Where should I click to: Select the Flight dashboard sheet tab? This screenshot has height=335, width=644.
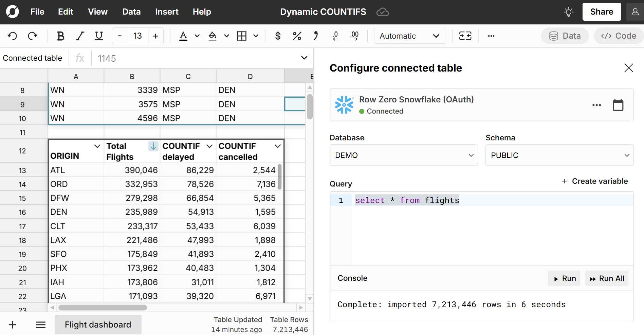[98, 325]
